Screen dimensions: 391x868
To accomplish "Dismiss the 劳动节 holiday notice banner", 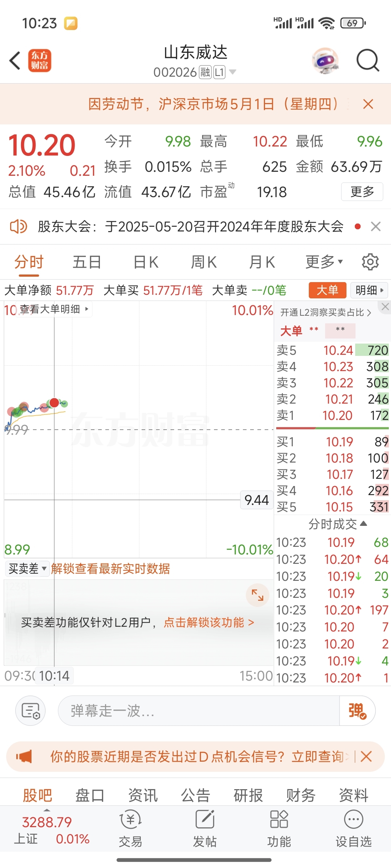I will click(x=368, y=104).
